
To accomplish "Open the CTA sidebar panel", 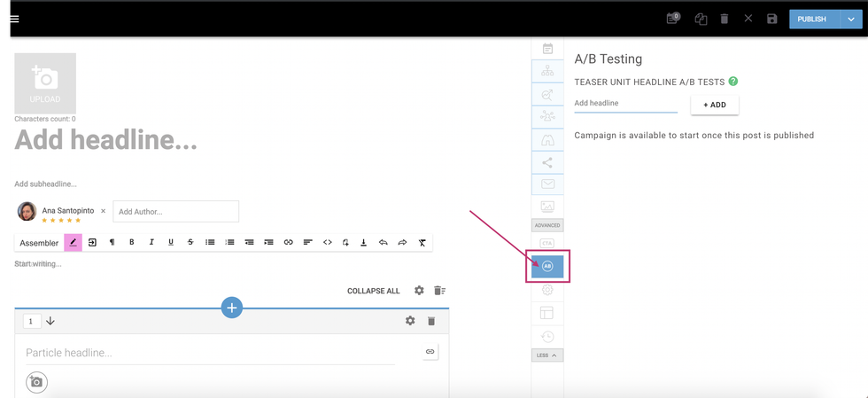I will click(547, 243).
